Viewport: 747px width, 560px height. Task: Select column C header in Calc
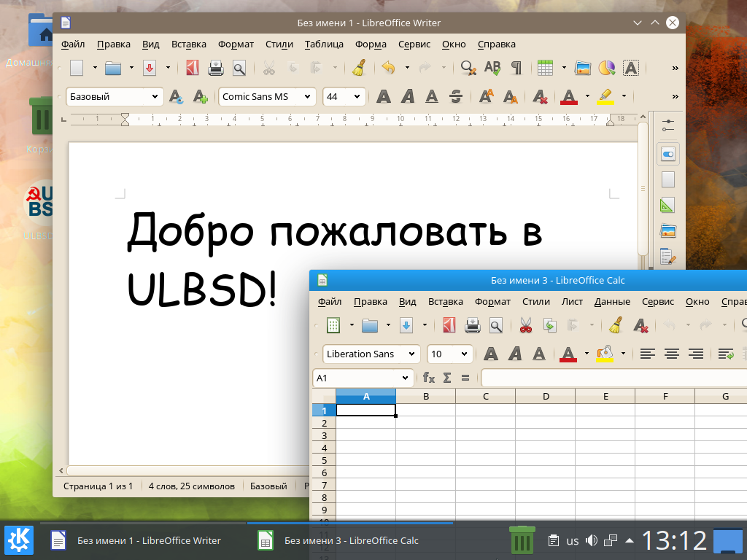click(x=485, y=396)
